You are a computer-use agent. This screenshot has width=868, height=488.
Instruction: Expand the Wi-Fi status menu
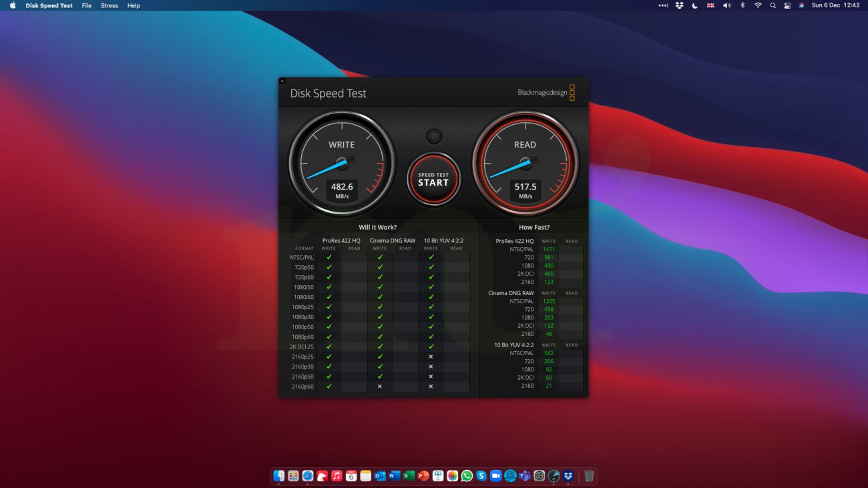tap(758, 5)
